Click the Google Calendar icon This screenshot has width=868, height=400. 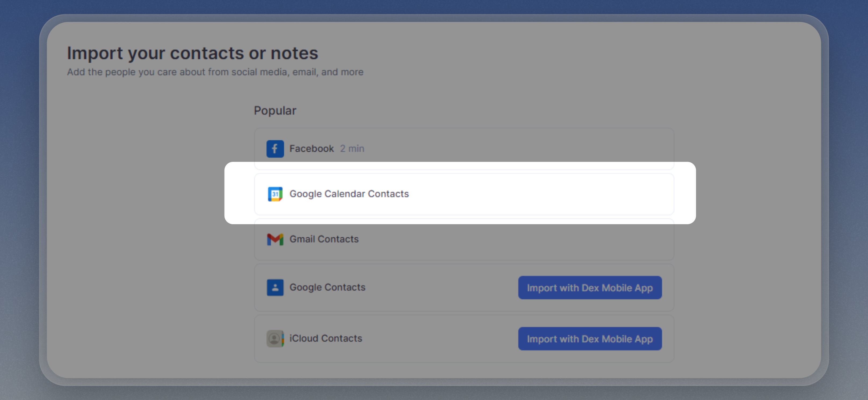pyautogui.click(x=275, y=194)
